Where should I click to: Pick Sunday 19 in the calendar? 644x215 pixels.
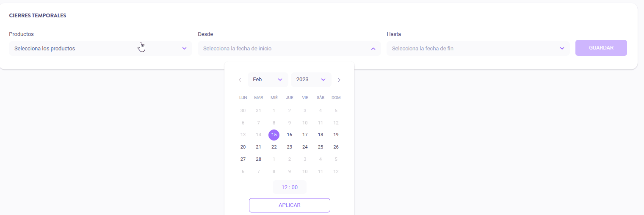336,135
